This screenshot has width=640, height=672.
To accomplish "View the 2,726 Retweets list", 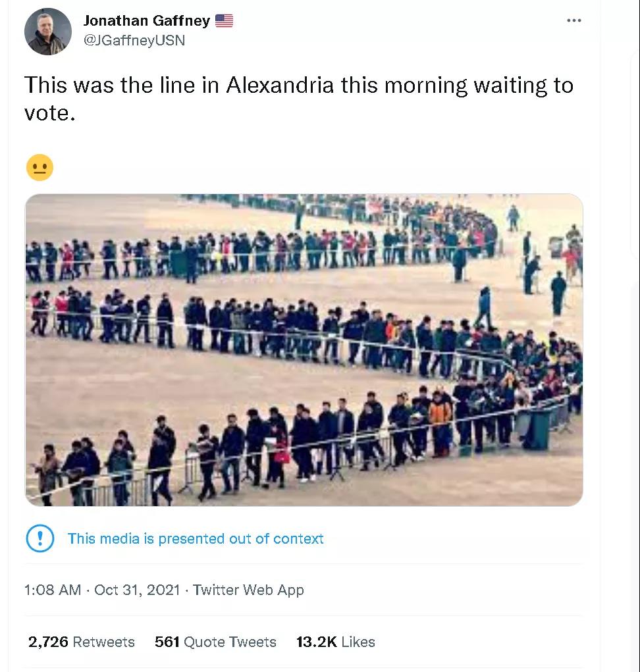I will (x=82, y=642).
